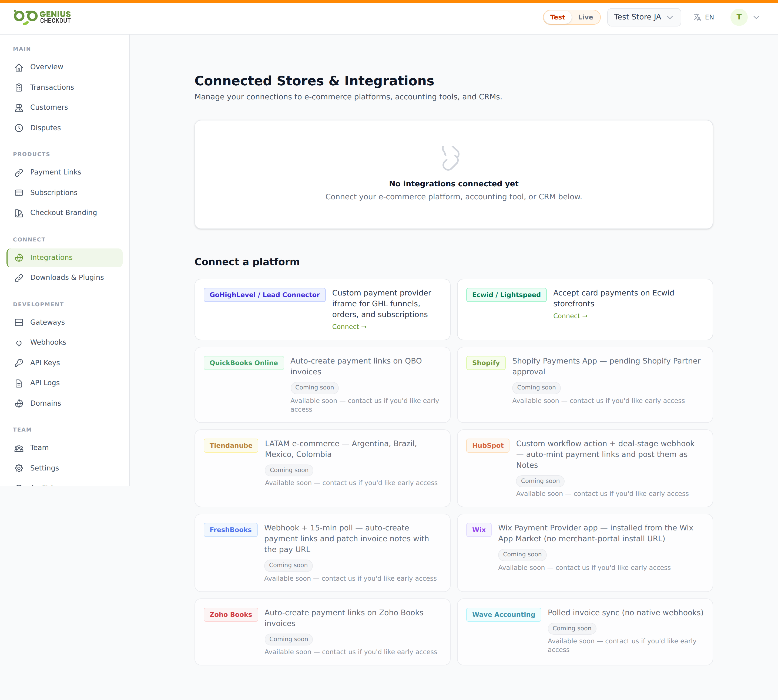This screenshot has width=778, height=700.
Task: Click 'Polled invoice sync (no native webhooks)' text
Action: tap(626, 613)
